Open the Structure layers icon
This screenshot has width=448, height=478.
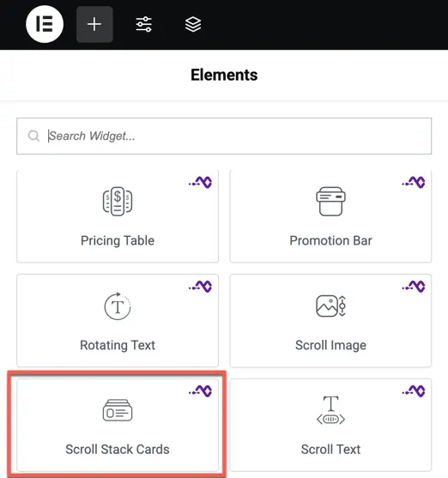point(193,24)
